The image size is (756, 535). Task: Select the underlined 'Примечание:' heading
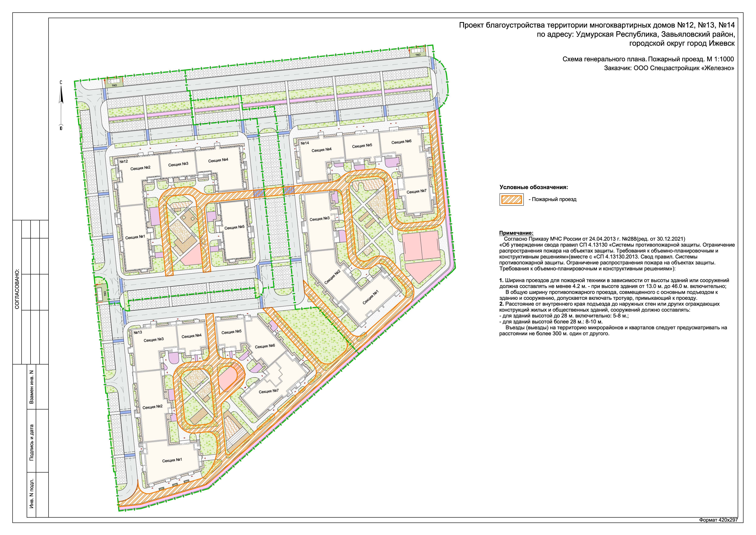tap(516, 233)
